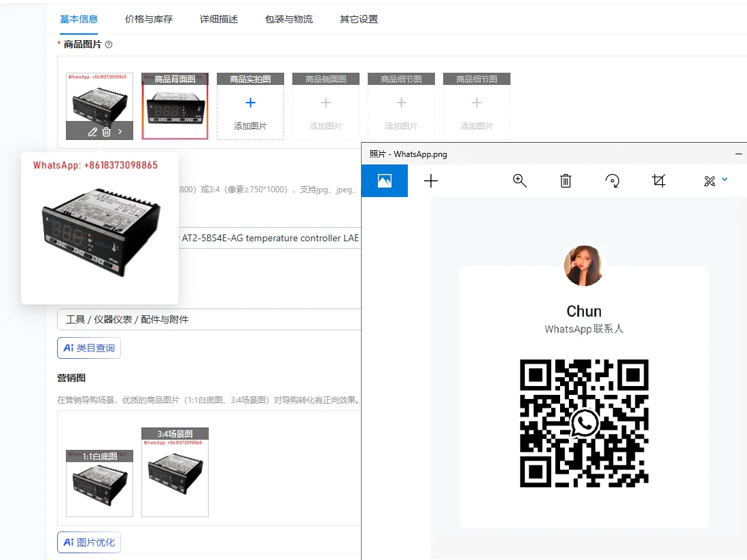
Task: Click the WhatsApp 联系人 label in Photos
Action: click(584, 329)
